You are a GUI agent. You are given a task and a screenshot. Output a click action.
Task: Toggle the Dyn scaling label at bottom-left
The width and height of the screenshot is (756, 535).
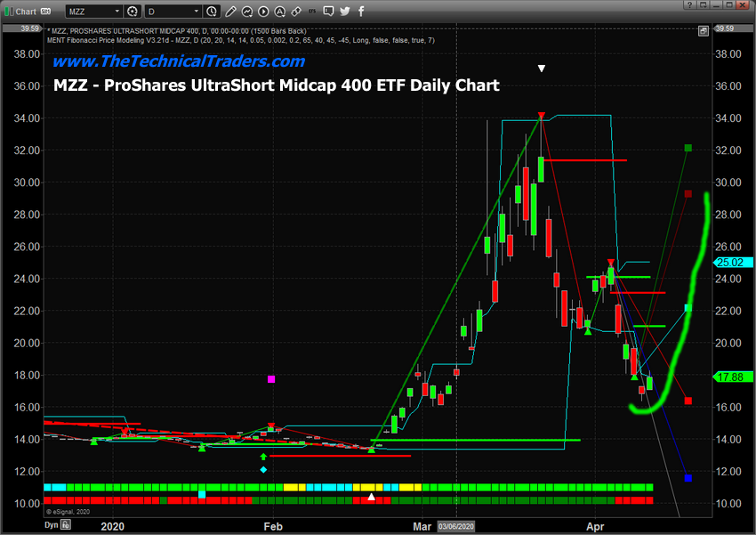point(52,525)
